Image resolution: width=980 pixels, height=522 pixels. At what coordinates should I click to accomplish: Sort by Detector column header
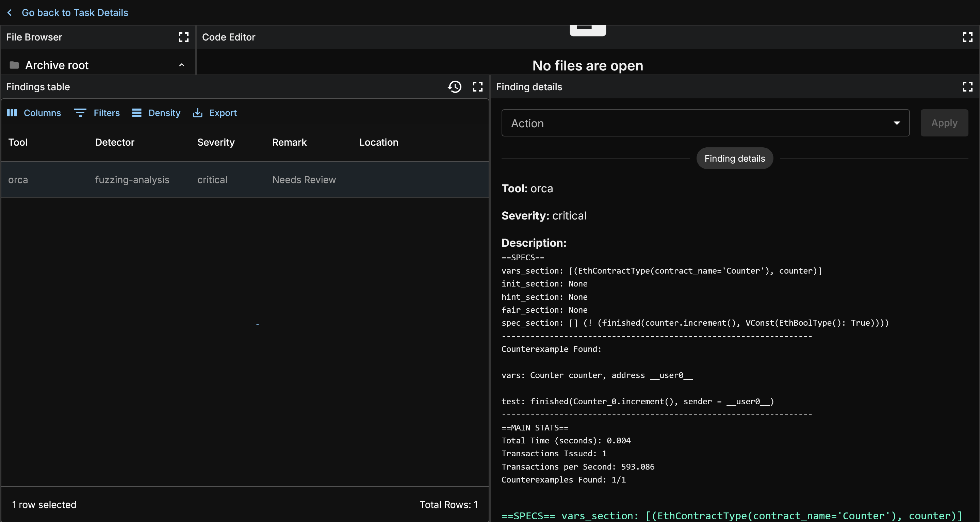tap(115, 142)
